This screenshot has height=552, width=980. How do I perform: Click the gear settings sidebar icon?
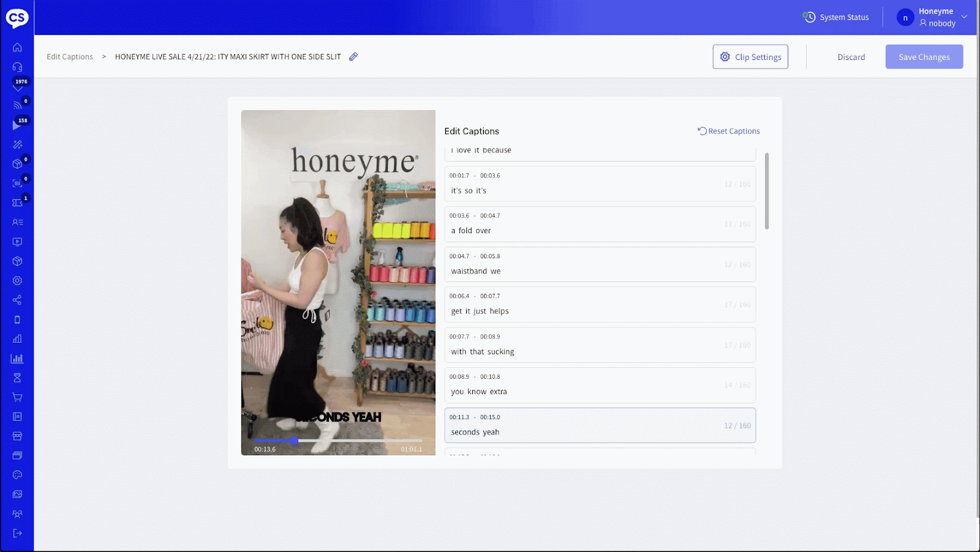[x=17, y=280]
